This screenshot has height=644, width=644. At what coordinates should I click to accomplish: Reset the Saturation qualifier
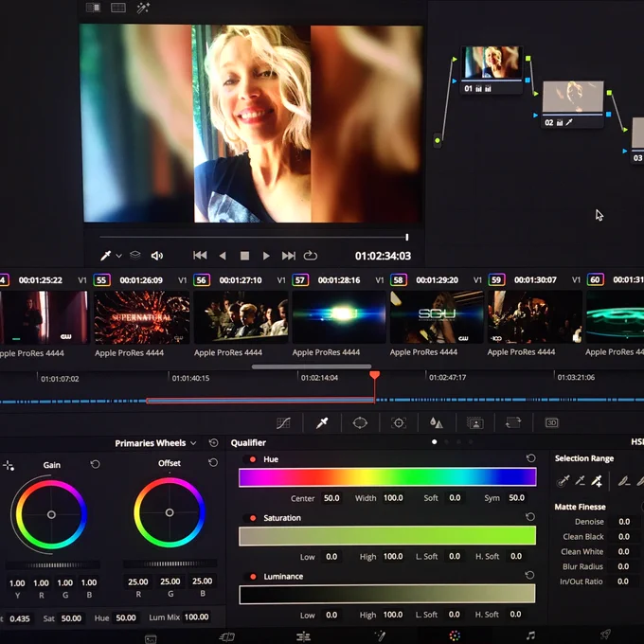[x=530, y=517]
